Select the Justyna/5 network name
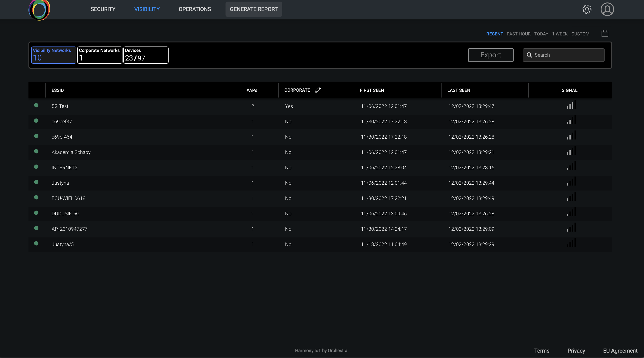The width and height of the screenshot is (644, 358). [63, 244]
